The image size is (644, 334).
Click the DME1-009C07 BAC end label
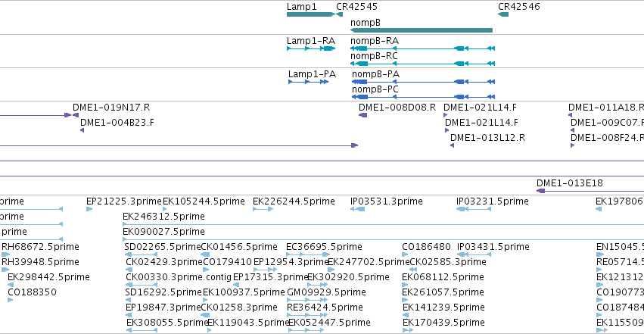(x=607, y=123)
